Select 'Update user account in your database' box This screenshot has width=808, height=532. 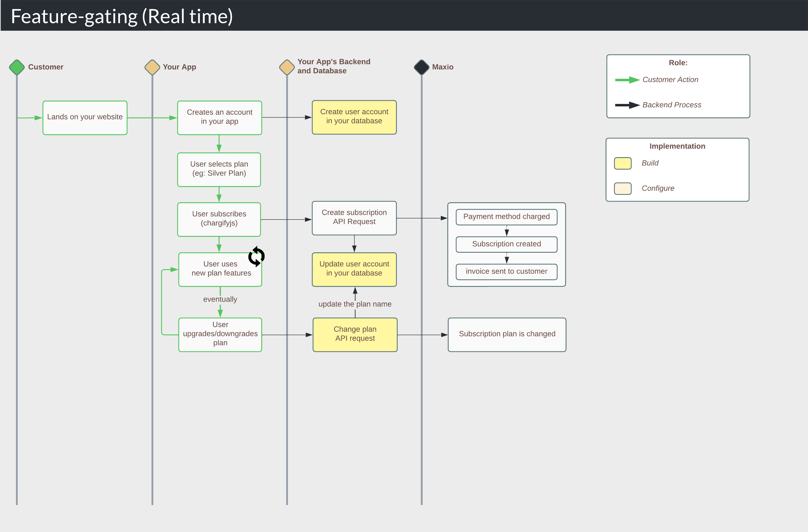[354, 270]
